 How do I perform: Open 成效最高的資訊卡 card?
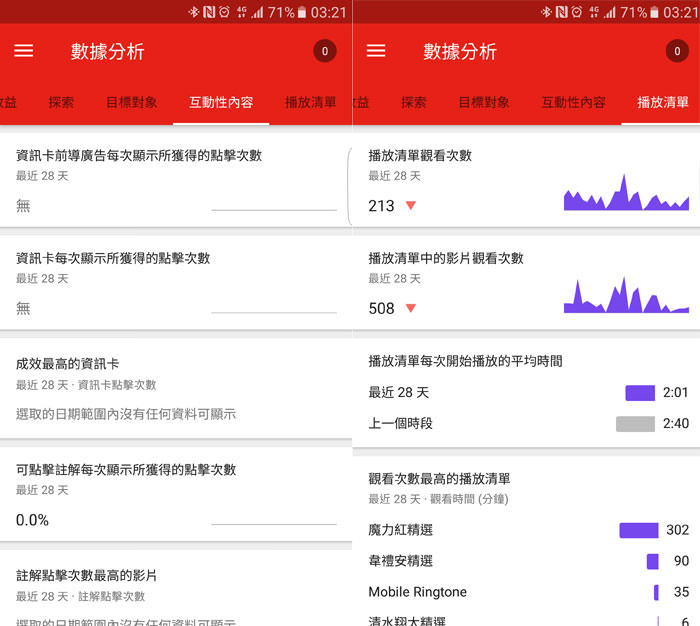(175, 388)
